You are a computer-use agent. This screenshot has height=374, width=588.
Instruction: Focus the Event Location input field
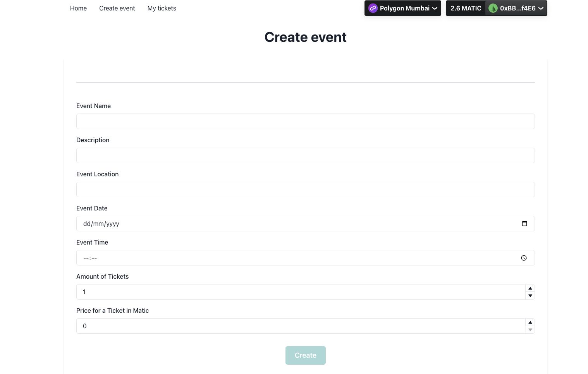pyautogui.click(x=305, y=190)
